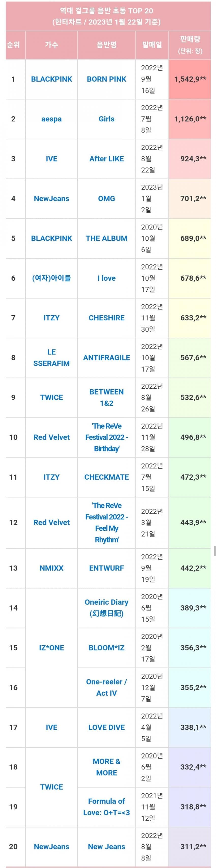Image resolution: width=216 pixels, height=868 pixels.
Task: Open the BLOOM*IZ album link
Action: pos(106,647)
